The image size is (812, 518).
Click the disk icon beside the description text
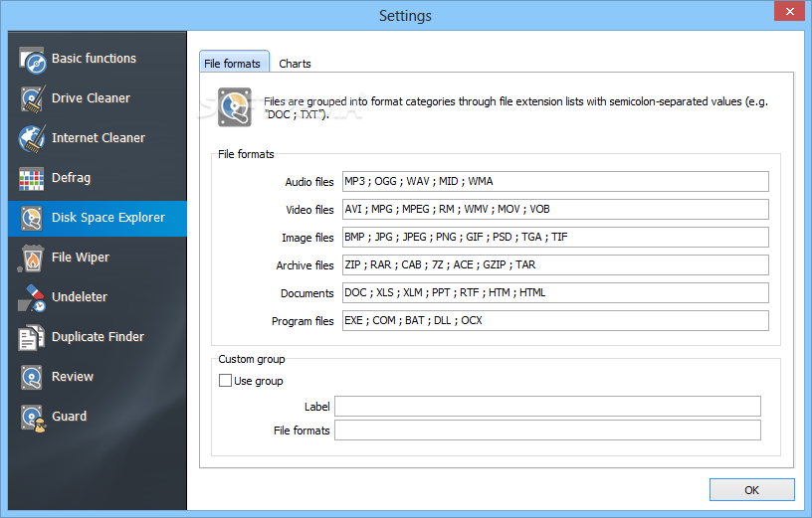click(x=235, y=107)
